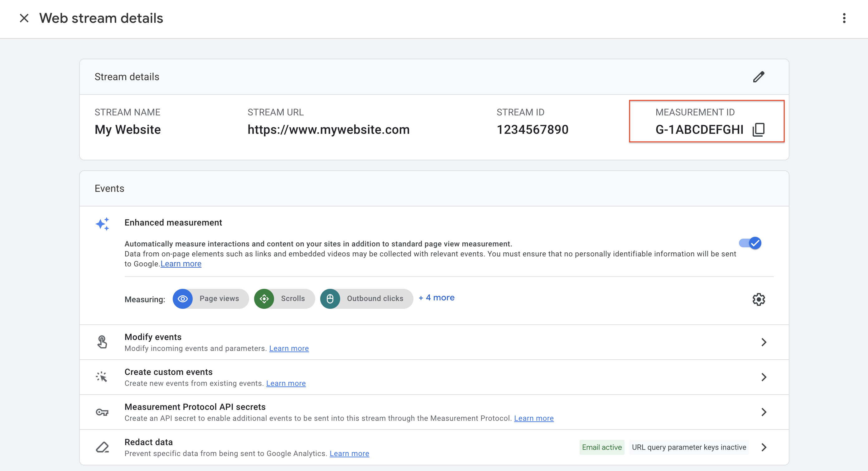Edit stream details with the pencil icon
Screen dimensions: 868x471
click(x=759, y=77)
